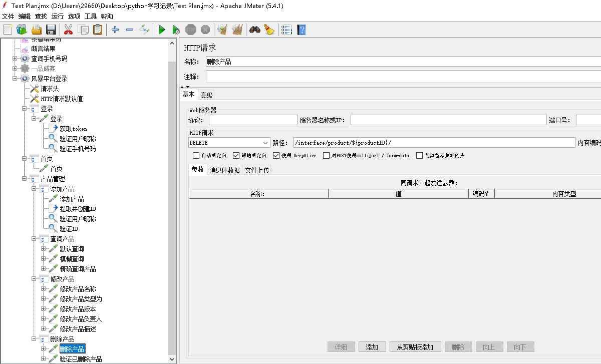Screen dimensions: 601x364
Task: Click the Reset Search broom icon
Action: (269, 30)
